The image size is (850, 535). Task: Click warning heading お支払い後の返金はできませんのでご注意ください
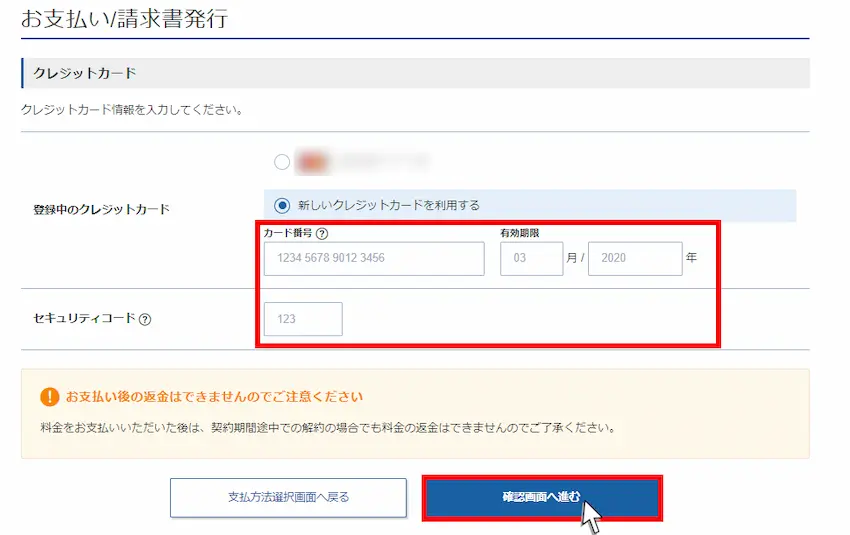(214, 397)
